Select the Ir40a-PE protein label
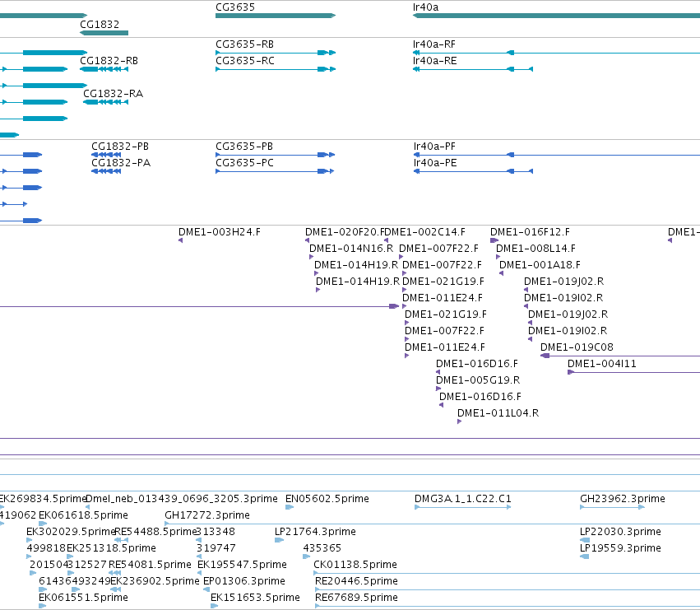The height and width of the screenshot is (610, 700). point(435,163)
